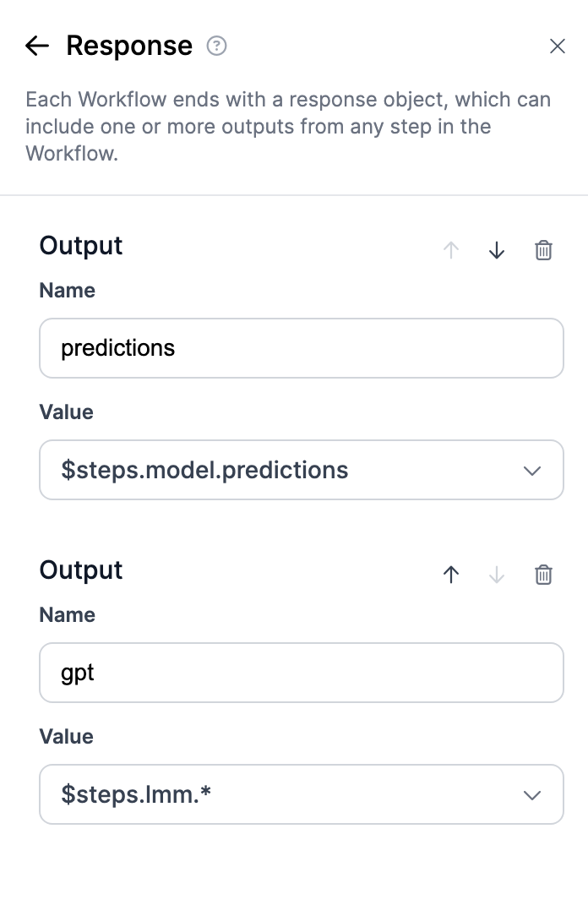Go back using the left arrow
The width and height of the screenshot is (588, 916).
click(37, 46)
